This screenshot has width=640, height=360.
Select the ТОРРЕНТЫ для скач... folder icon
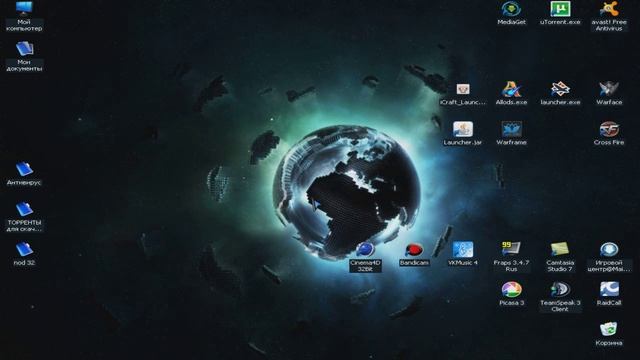(24, 209)
